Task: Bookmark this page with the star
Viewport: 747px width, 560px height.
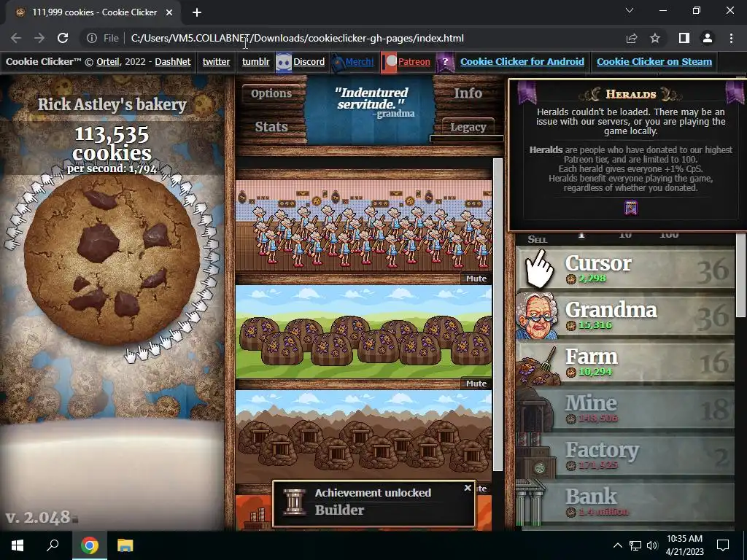Action: [x=655, y=38]
